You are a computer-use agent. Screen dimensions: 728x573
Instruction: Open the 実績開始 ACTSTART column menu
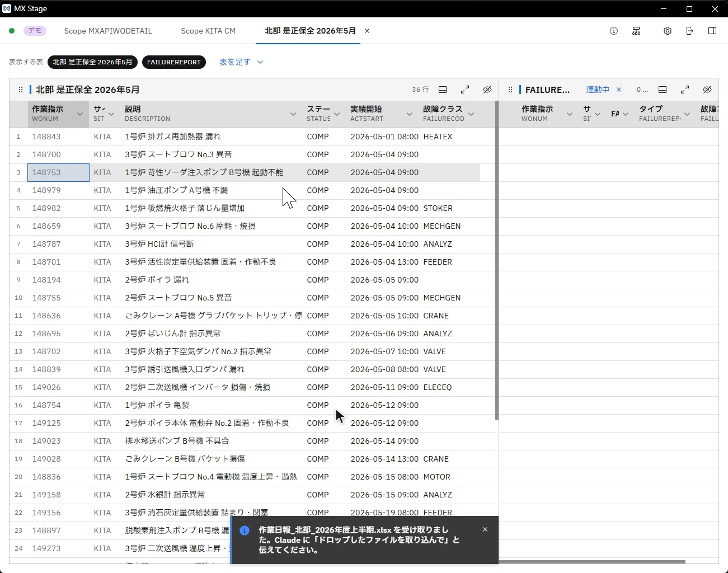(x=410, y=114)
